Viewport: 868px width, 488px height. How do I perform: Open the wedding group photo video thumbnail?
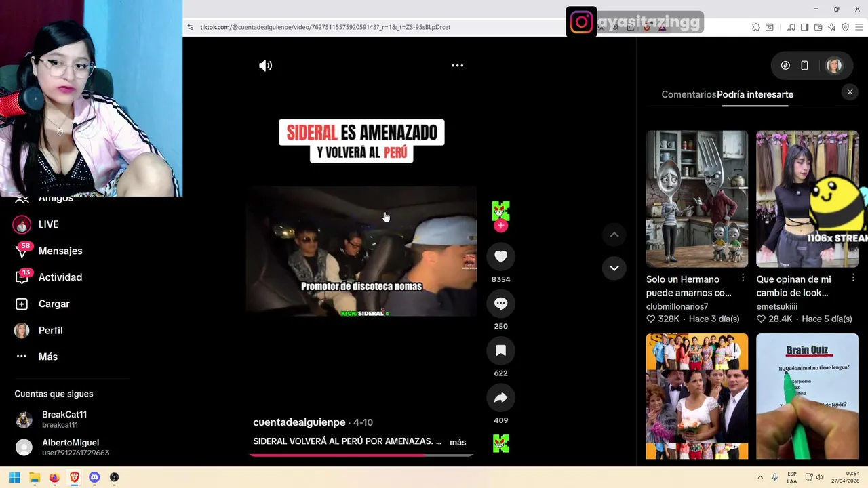[697, 396]
